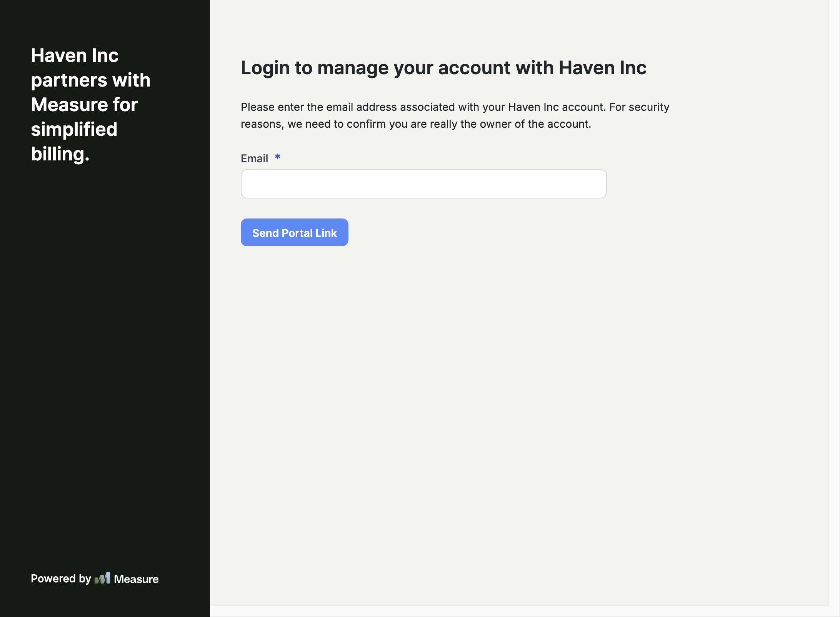Click 'Please enter the email address' text
This screenshot has height=617, width=840.
point(318,107)
